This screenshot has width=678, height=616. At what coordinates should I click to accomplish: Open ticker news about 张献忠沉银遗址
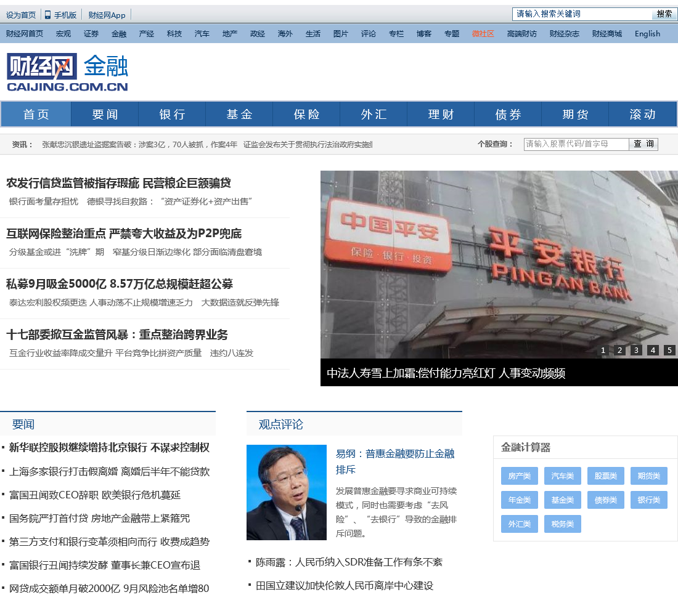click(x=140, y=144)
